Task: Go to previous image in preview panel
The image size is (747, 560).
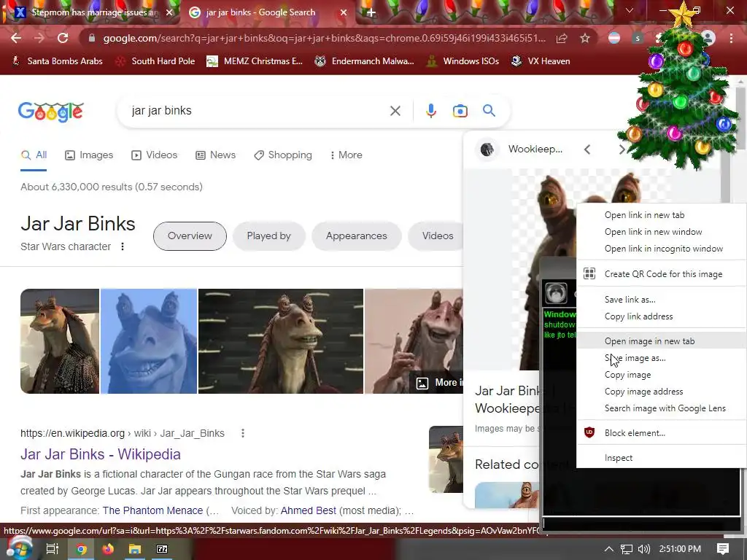Action: click(587, 149)
